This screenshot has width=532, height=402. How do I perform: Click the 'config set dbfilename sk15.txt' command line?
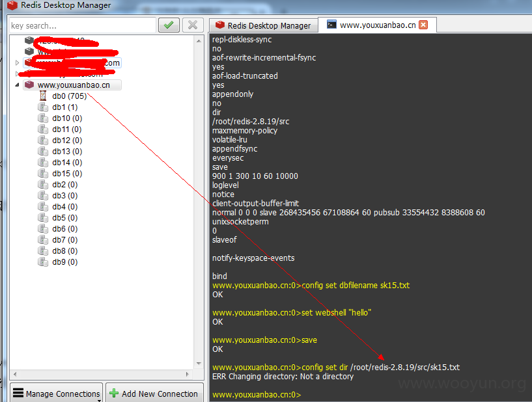(311, 285)
